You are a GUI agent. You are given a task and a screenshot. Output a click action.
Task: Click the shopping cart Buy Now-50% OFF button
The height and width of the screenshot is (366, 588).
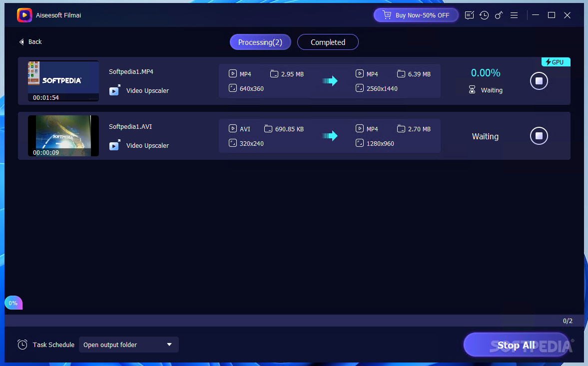coord(416,15)
